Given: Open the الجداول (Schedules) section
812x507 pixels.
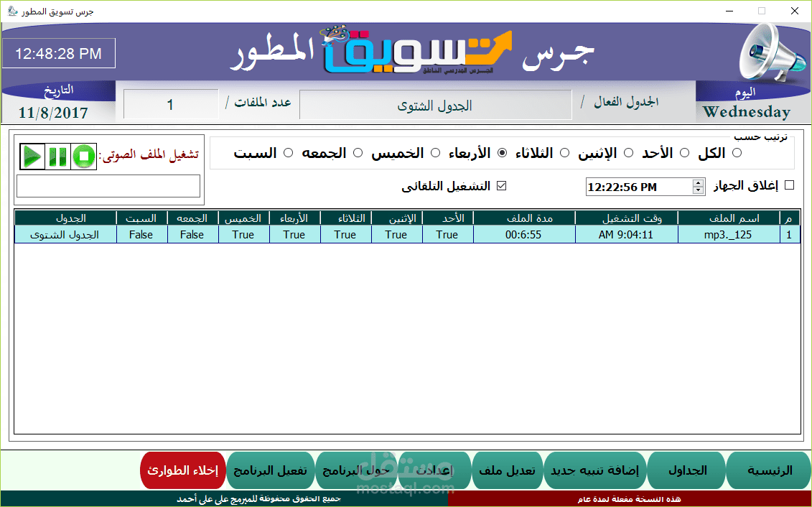Looking at the screenshot, I should click(x=686, y=470).
